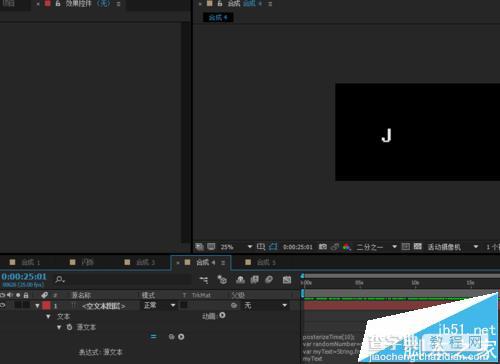Switch to the 合成 3 timeline tab
500x364 pixels.
(140, 262)
